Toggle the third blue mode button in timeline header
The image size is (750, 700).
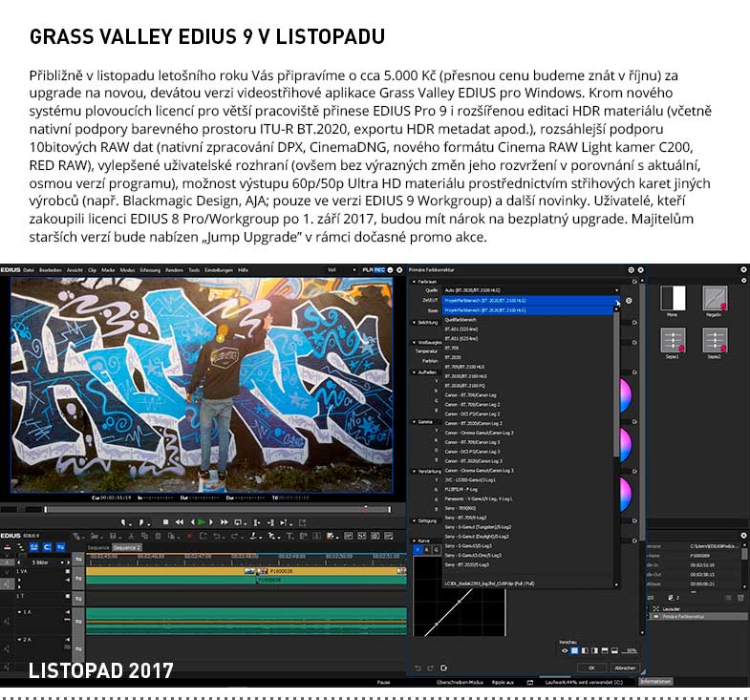tap(60, 547)
